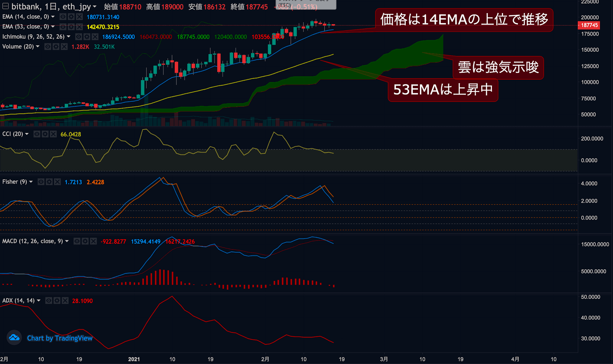Screen dimensions: 613x364
Task: Open CCI indicator settings gear
Action: click(45, 134)
